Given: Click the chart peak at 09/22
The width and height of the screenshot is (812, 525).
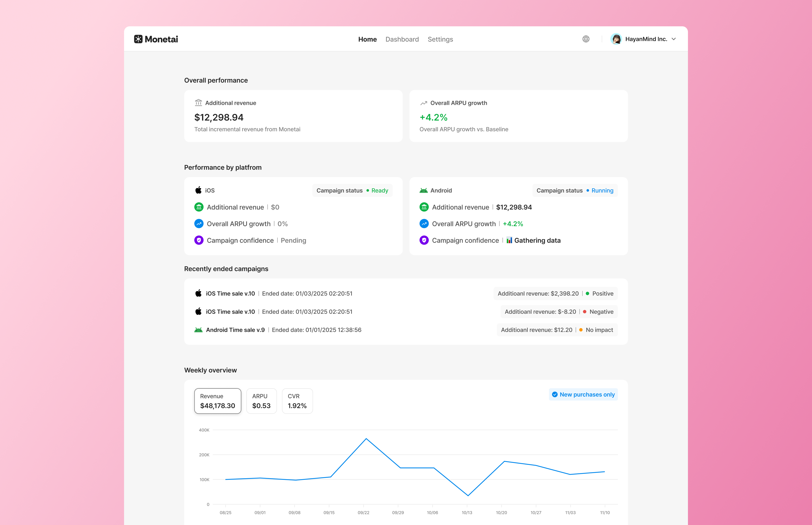Looking at the screenshot, I should coord(366,439).
